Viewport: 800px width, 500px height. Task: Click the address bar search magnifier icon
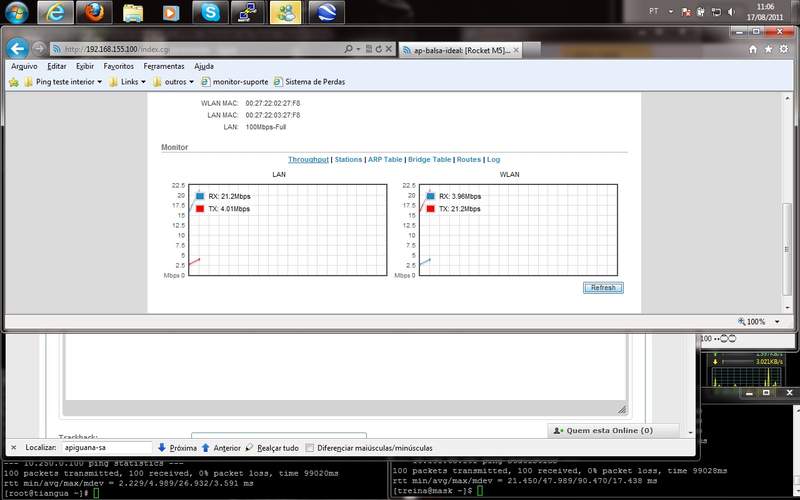pyautogui.click(x=348, y=49)
